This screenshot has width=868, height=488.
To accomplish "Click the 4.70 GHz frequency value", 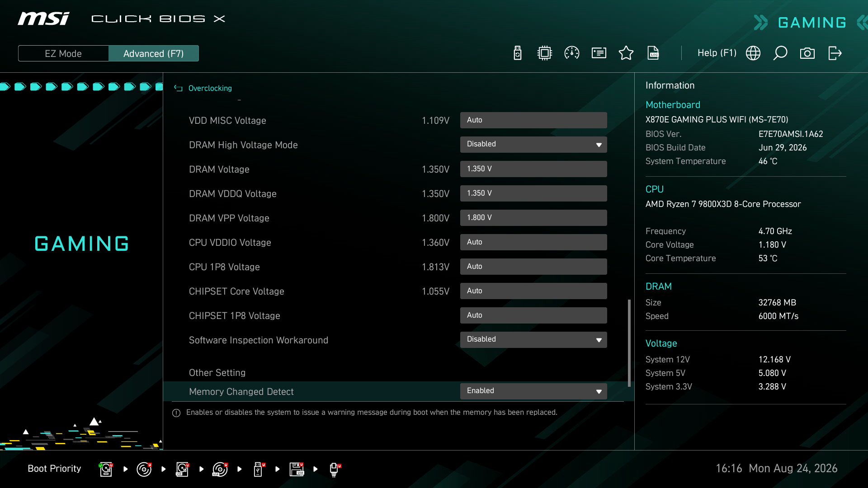I will tap(775, 231).
